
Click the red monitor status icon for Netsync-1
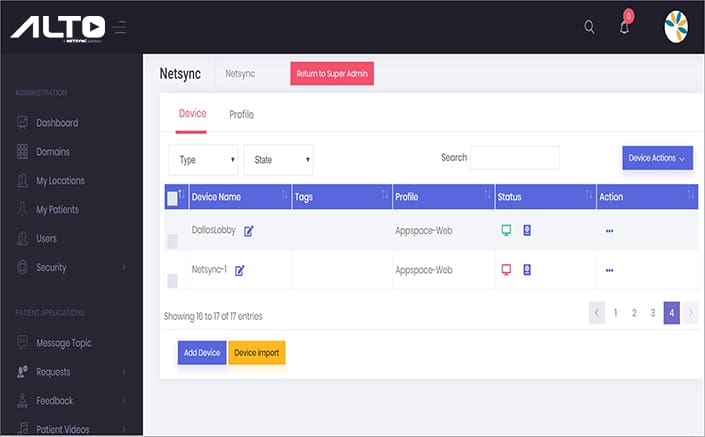coord(506,270)
